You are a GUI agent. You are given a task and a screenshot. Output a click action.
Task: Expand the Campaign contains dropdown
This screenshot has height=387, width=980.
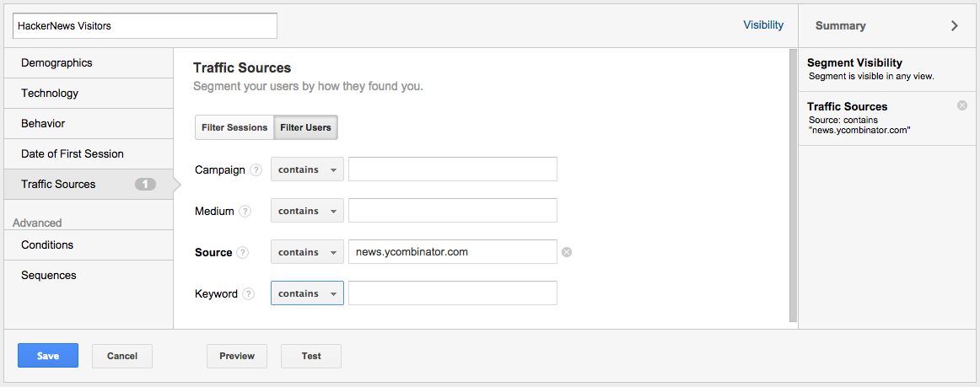pyautogui.click(x=307, y=169)
